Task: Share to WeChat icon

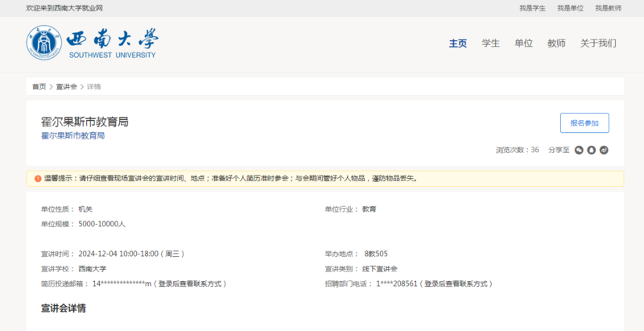Action: (579, 151)
